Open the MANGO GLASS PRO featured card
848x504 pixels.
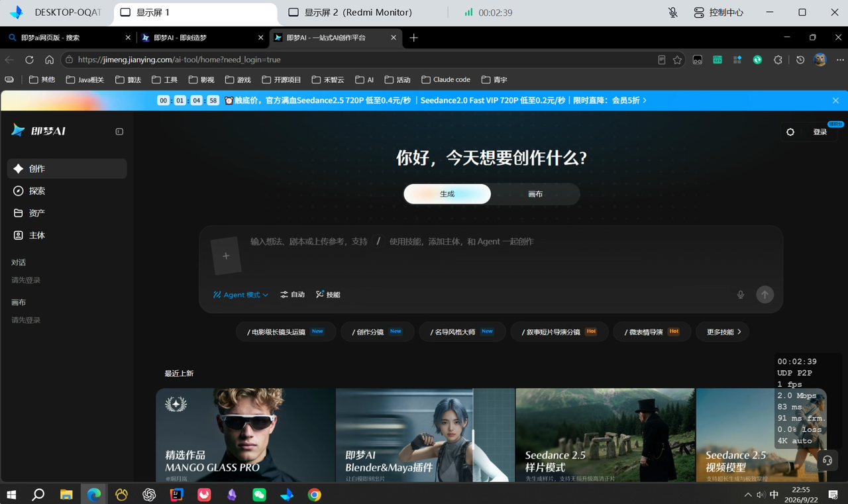[246, 435]
